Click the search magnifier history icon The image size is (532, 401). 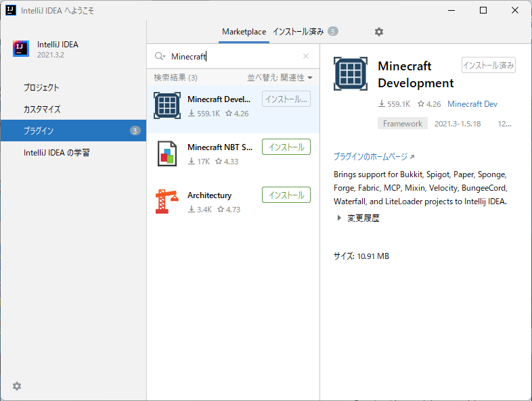click(x=160, y=57)
